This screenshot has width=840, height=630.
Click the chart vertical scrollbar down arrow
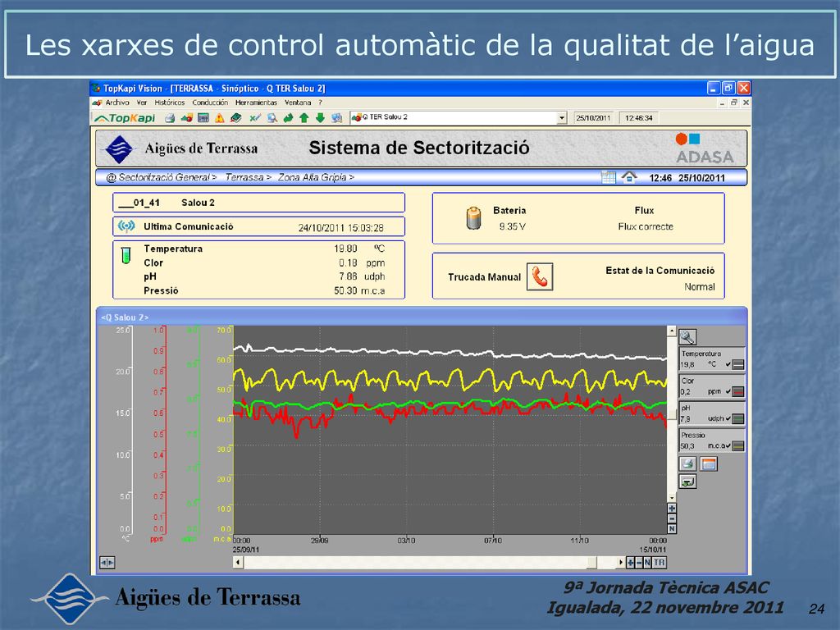coord(672,498)
